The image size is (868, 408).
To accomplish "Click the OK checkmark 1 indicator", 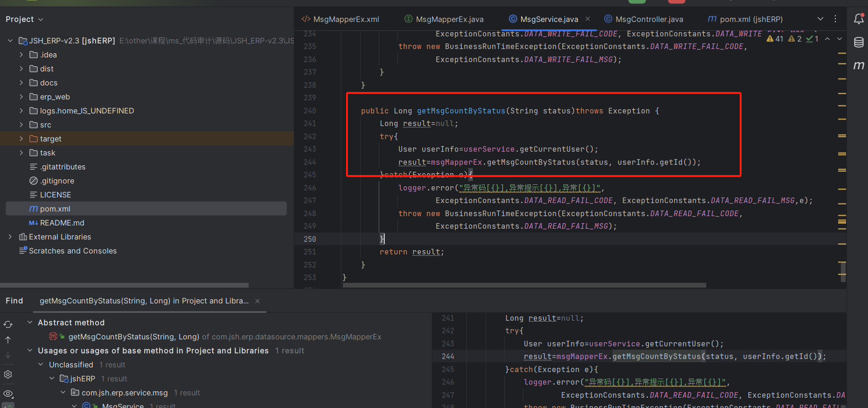I will 812,39.
